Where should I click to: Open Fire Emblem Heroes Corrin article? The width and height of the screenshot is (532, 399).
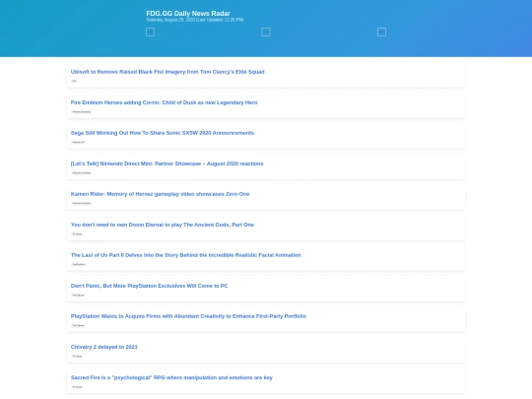click(164, 102)
